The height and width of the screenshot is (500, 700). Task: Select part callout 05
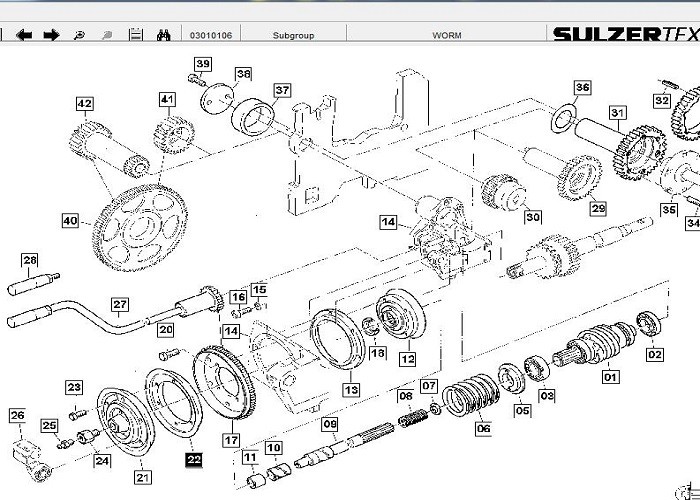[x=522, y=410]
